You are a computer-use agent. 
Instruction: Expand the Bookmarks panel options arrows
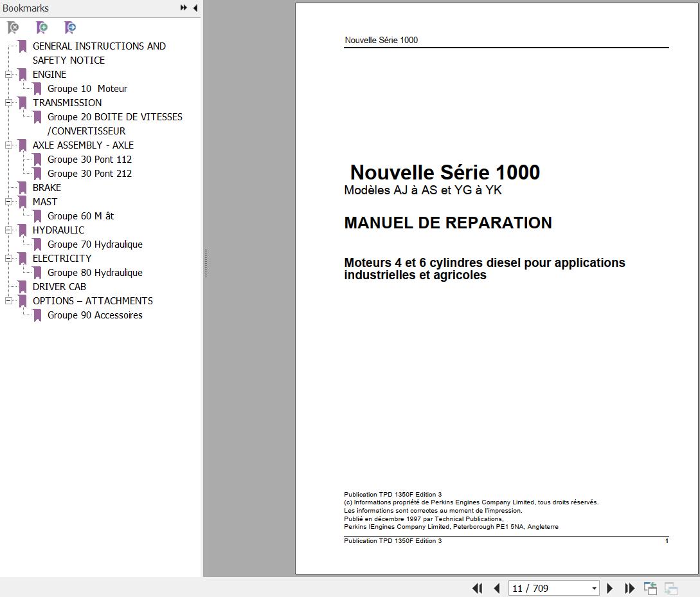(x=183, y=8)
